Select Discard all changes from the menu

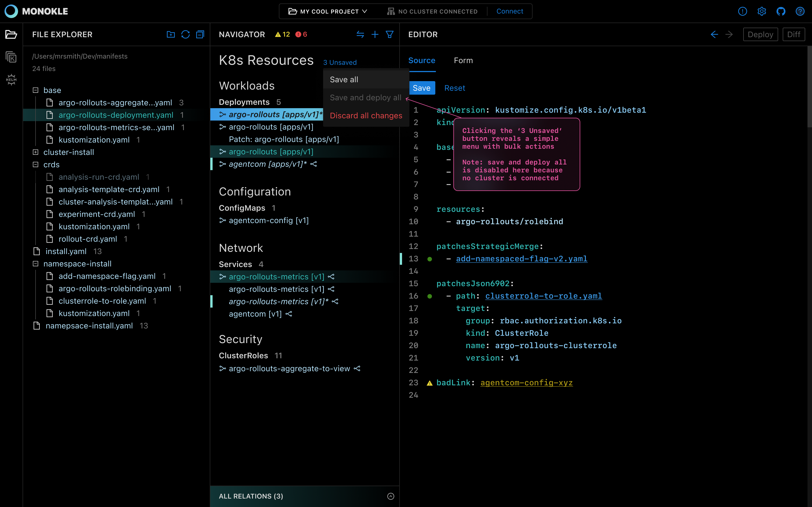pos(365,116)
